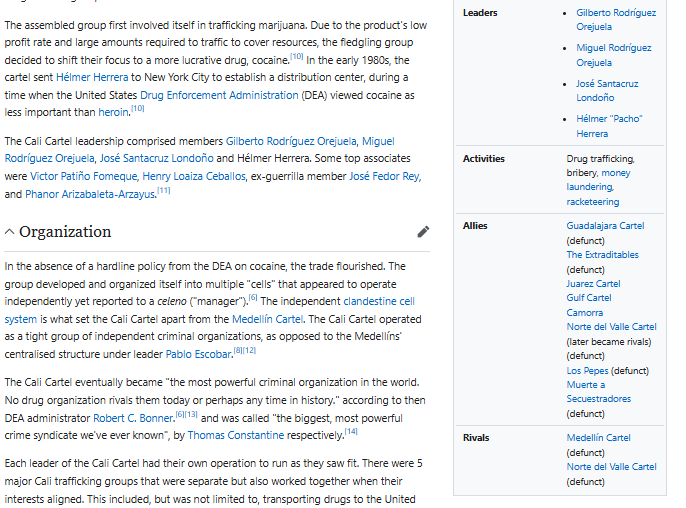This screenshot has width=686, height=508.
Task: Edit the Organization section with pencil icon
Action: pyautogui.click(x=423, y=231)
